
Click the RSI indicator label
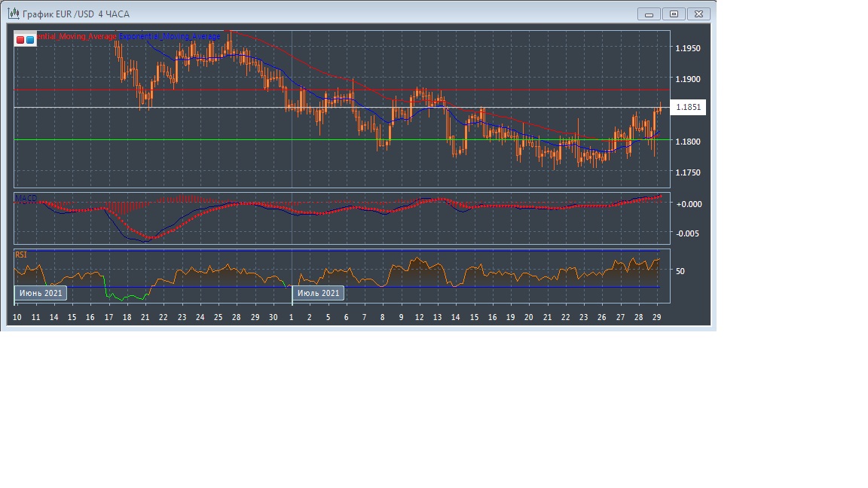[21, 255]
